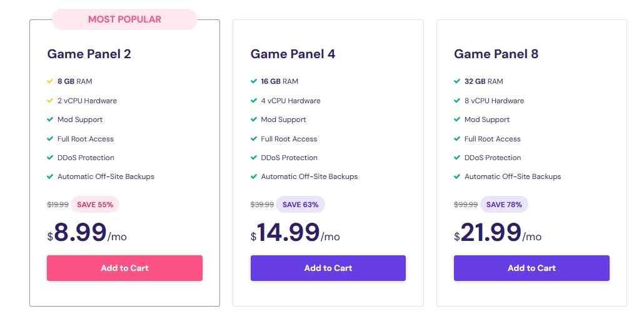
Task: Select the Game Panel 4 heading
Action: point(293,54)
